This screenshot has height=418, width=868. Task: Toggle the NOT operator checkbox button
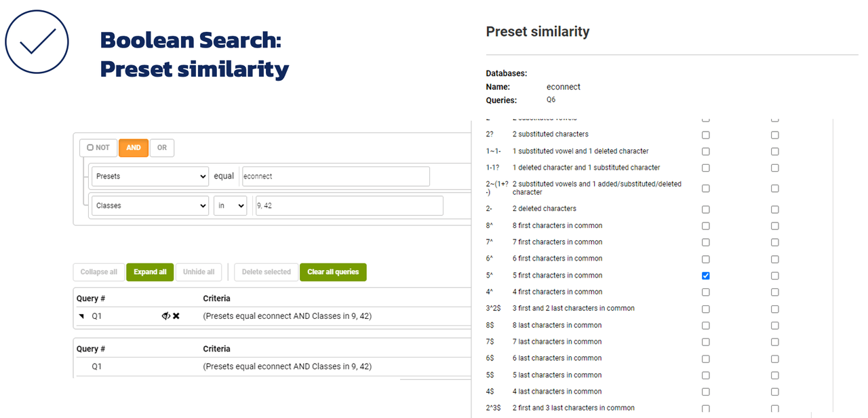tap(98, 148)
